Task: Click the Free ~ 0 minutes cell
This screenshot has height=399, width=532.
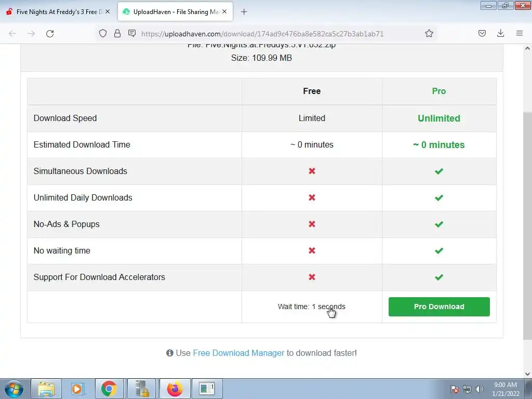Action: (x=312, y=144)
